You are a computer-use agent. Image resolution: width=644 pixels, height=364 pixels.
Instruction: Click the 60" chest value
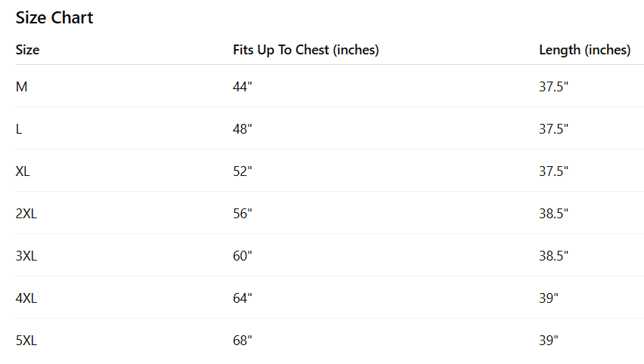pos(243,256)
